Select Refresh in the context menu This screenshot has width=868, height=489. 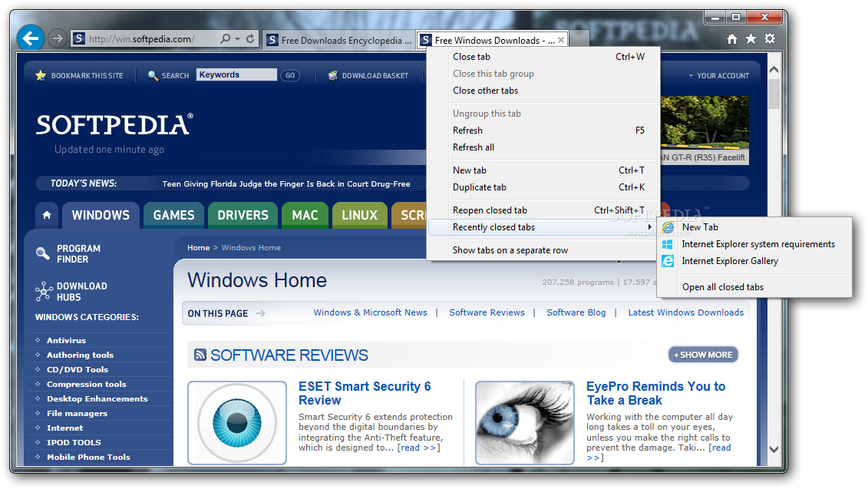click(x=544, y=131)
